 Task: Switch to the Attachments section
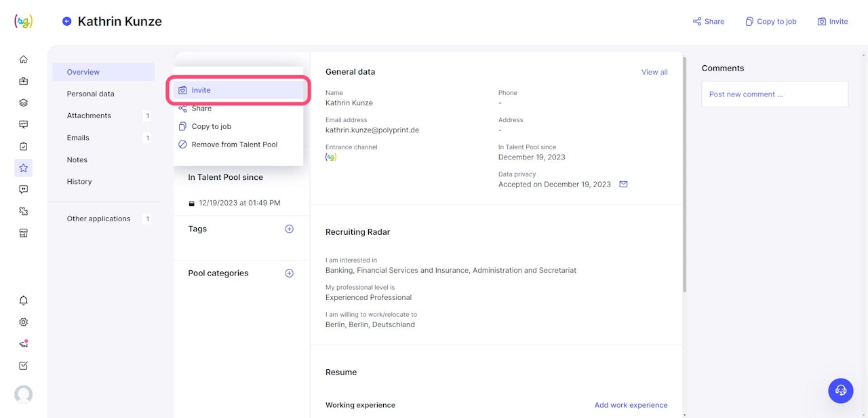[x=89, y=115]
